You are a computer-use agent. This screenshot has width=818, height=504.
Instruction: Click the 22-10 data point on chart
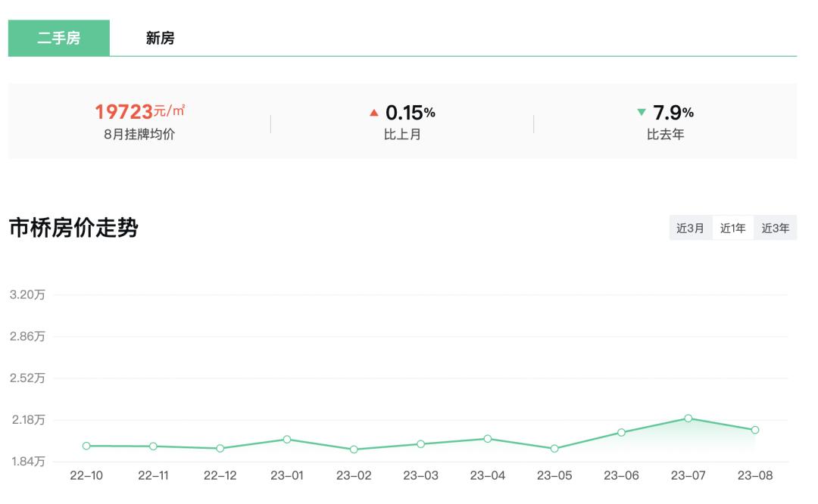(x=86, y=446)
